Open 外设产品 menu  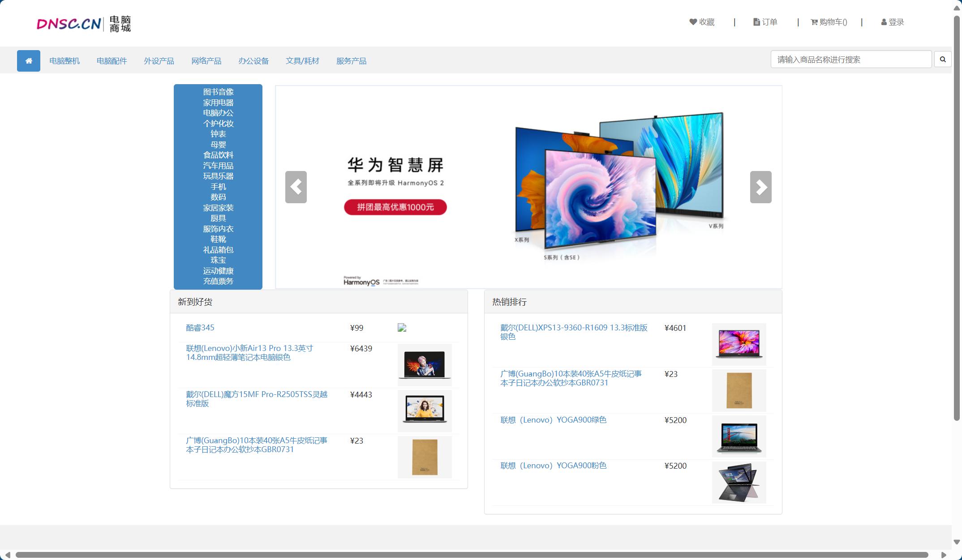(159, 61)
